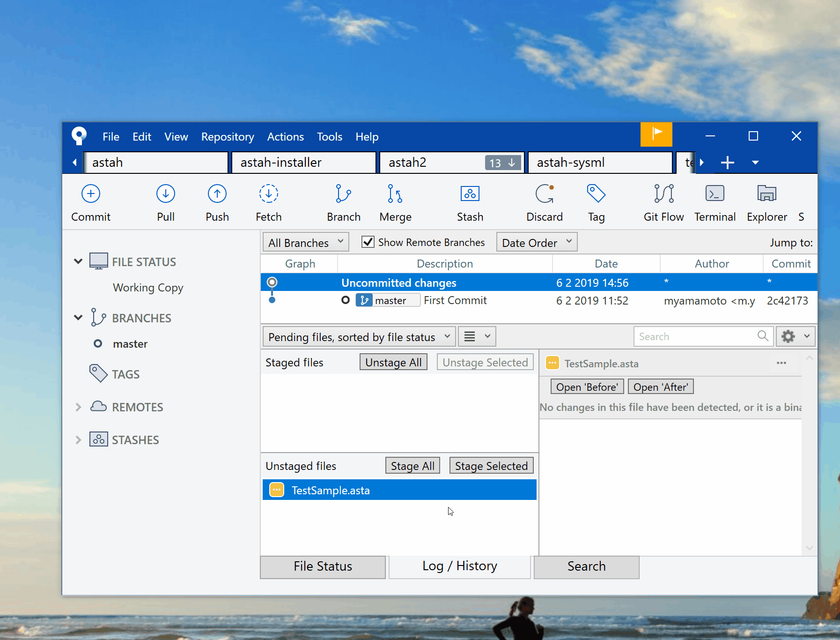Click the Open 'Before' button
This screenshot has height=640, width=840.
(587, 387)
